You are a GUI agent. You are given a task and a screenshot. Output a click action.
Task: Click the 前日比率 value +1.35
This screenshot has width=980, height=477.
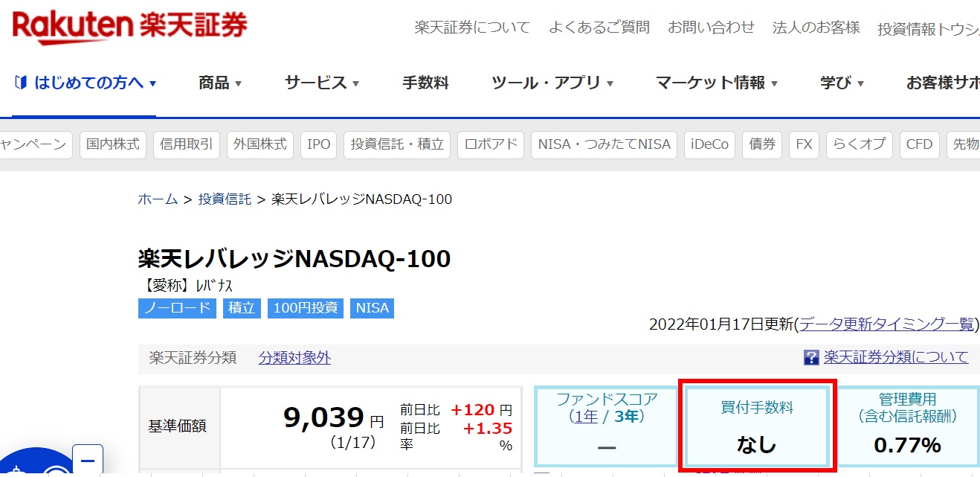pos(487,429)
